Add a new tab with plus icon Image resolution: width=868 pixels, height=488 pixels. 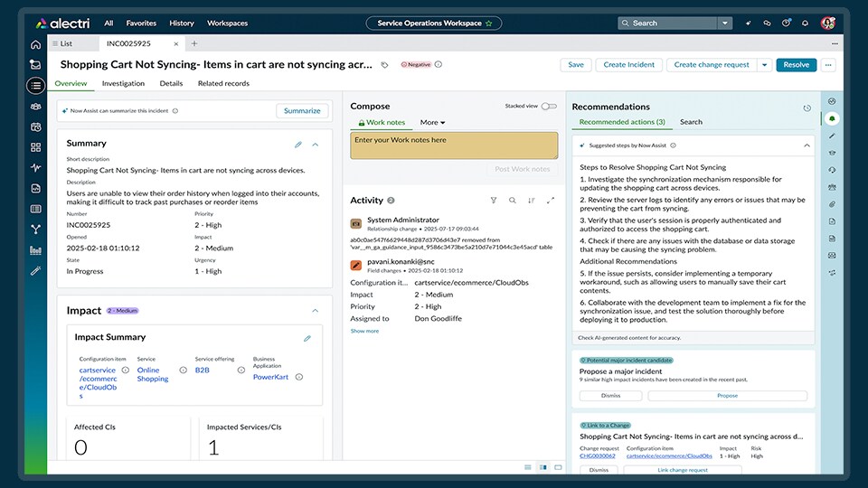point(194,43)
